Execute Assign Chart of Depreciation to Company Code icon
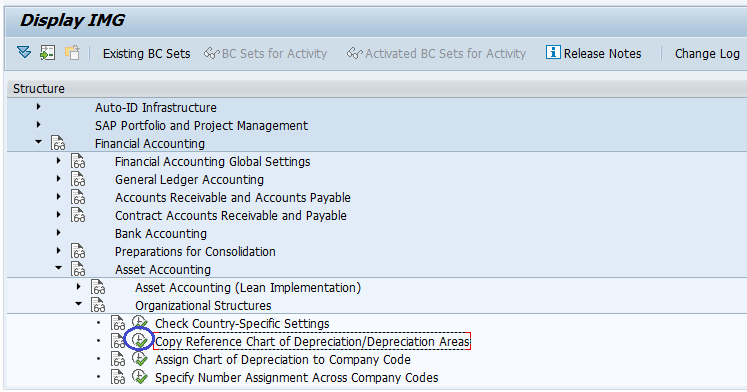Image resolution: width=747 pixels, height=392 pixels. pyautogui.click(x=140, y=359)
